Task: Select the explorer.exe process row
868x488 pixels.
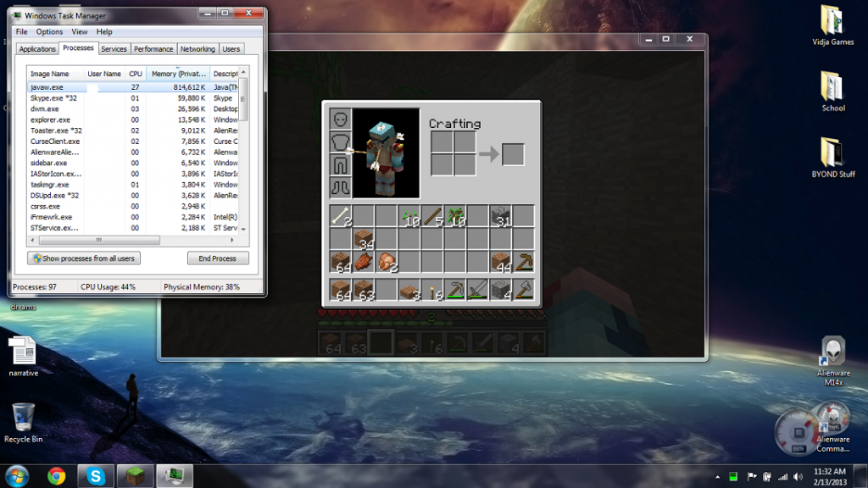Action: 133,119
